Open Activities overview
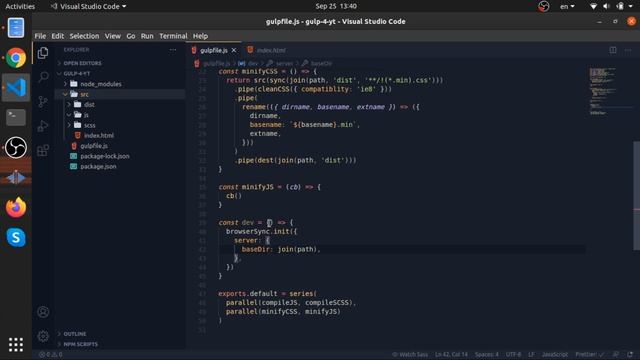Screen dimensions: 640x360 (20, 7)
